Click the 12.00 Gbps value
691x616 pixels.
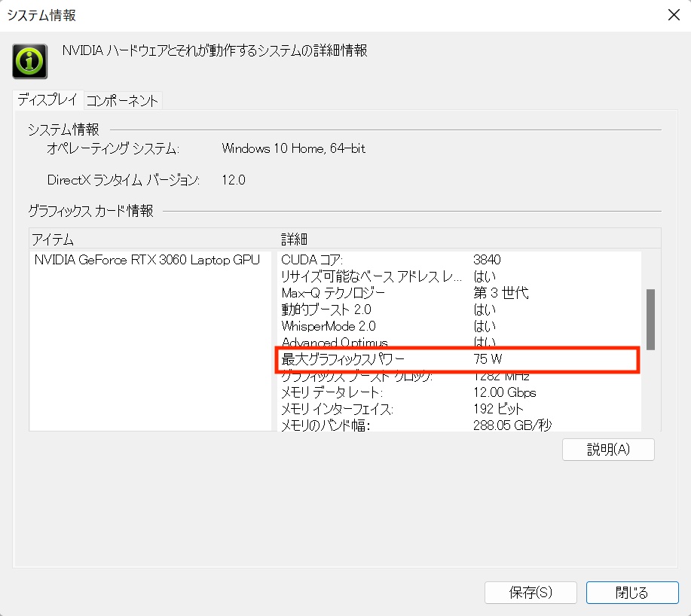point(505,392)
